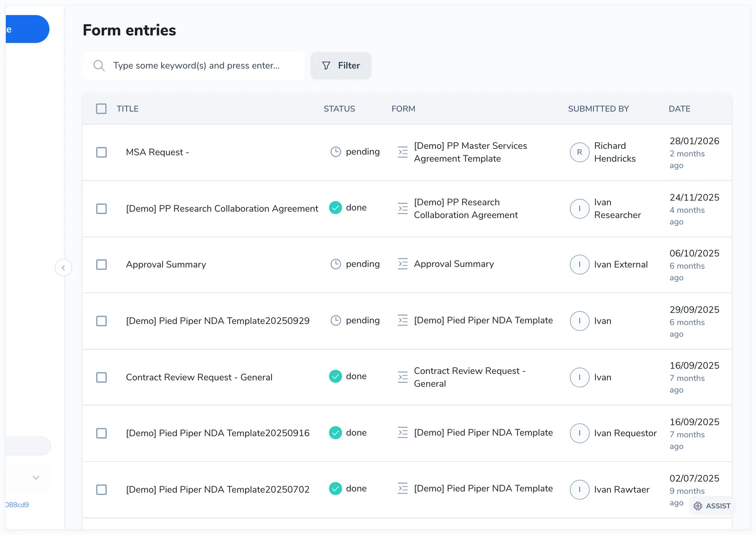
Task: Sort by the STATUS column header
Action: coord(339,109)
